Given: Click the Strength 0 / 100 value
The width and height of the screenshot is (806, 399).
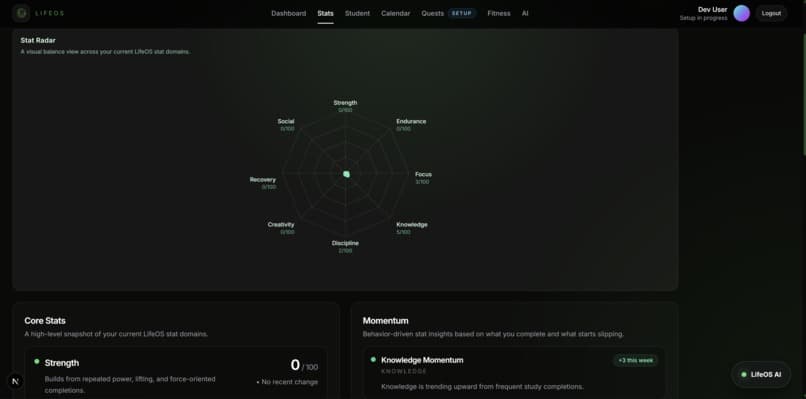Looking at the screenshot, I should [304, 365].
